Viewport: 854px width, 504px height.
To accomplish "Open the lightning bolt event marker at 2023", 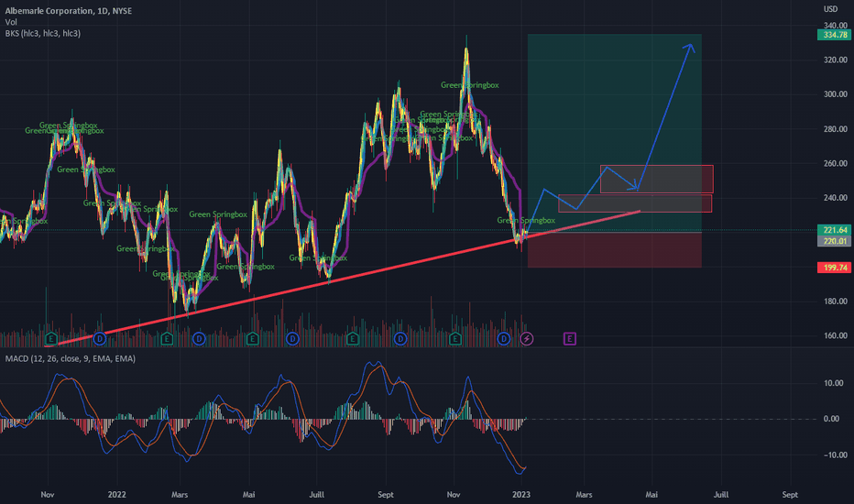I will [x=527, y=339].
